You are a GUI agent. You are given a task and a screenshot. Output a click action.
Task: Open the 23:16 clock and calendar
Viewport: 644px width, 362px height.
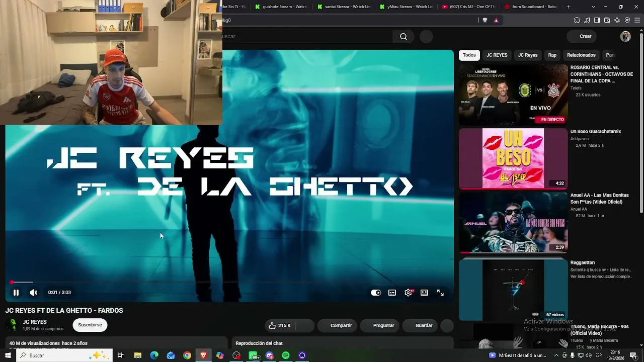tap(615, 355)
